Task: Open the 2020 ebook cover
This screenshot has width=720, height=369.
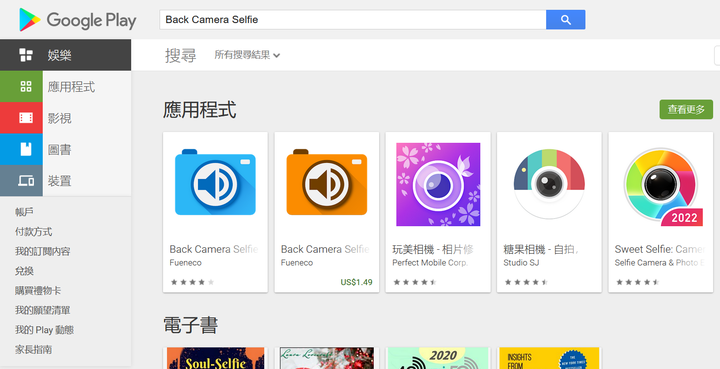Action: pos(438,358)
